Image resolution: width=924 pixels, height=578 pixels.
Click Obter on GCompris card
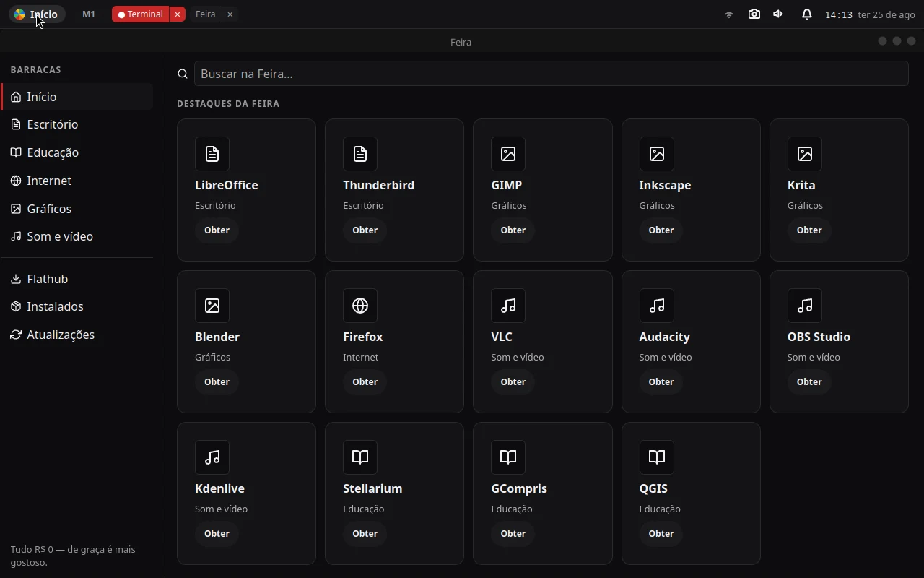point(513,534)
